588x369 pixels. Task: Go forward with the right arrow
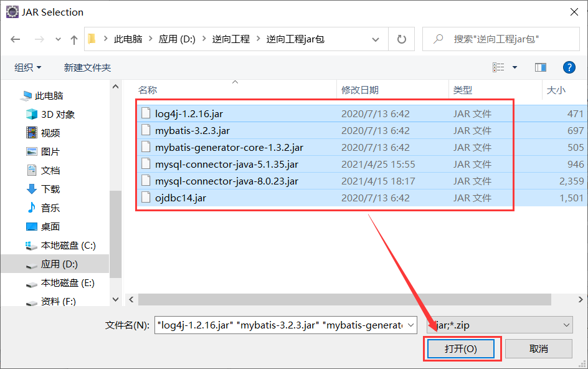[x=39, y=39]
